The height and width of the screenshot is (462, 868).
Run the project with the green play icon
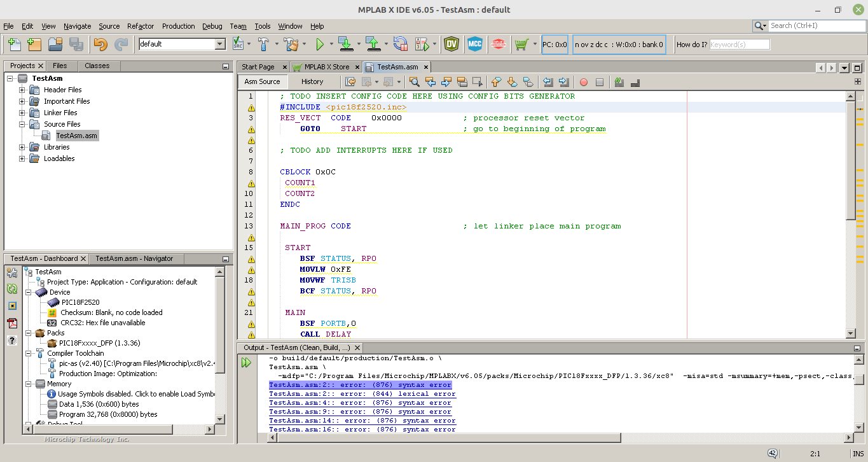320,44
